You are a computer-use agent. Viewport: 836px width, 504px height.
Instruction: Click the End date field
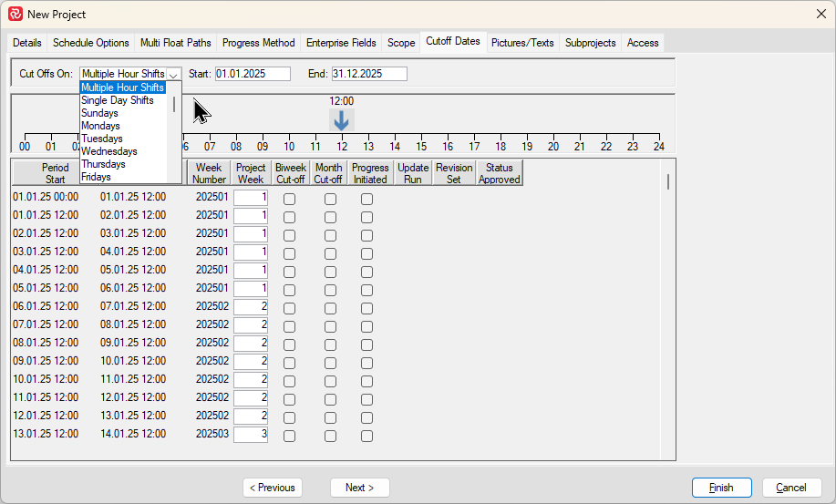[369, 74]
